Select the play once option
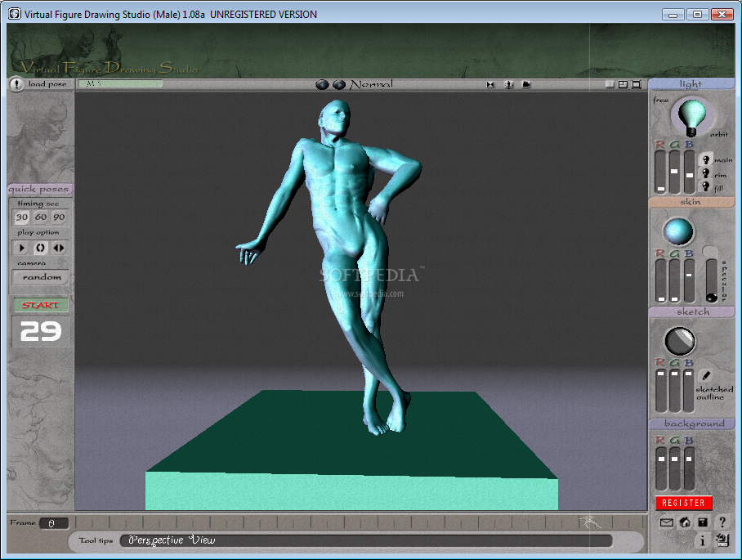The width and height of the screenshot is (742, 560). 21,248
